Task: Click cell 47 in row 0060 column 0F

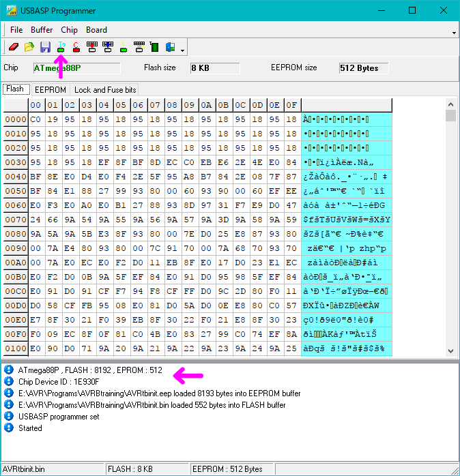Action: 291,205
